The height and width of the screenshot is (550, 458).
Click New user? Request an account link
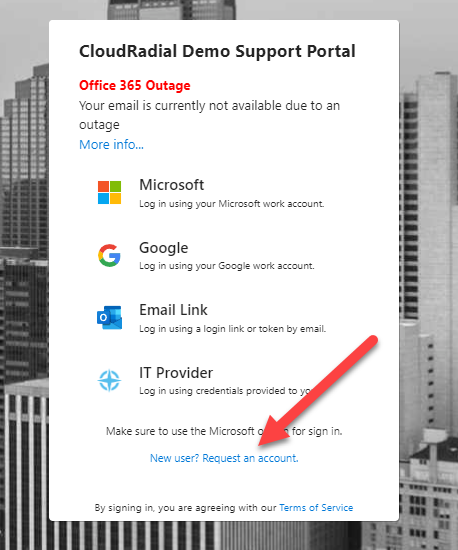click(224, 458)
